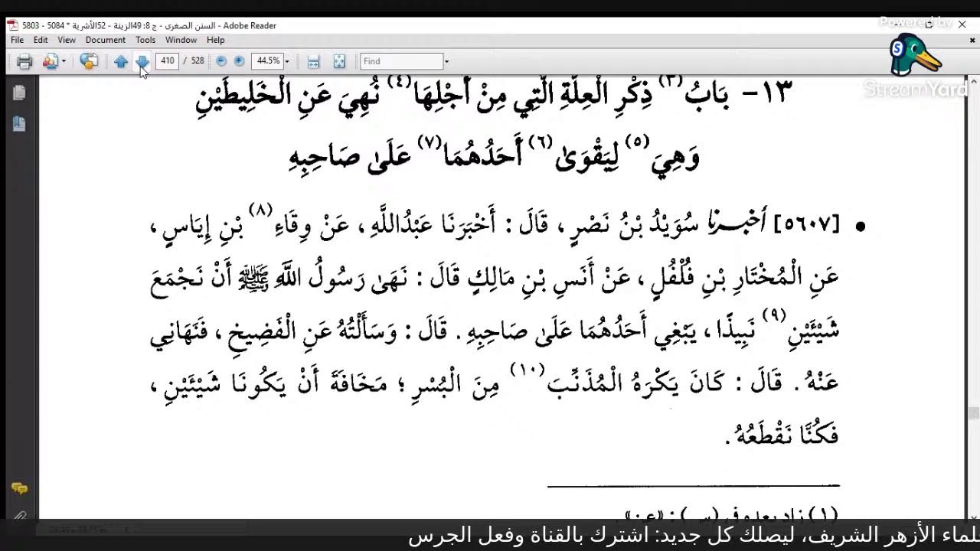This screenshot has height=551, width=980.
Task: Open the Tools menu
Action: (145, 40)
